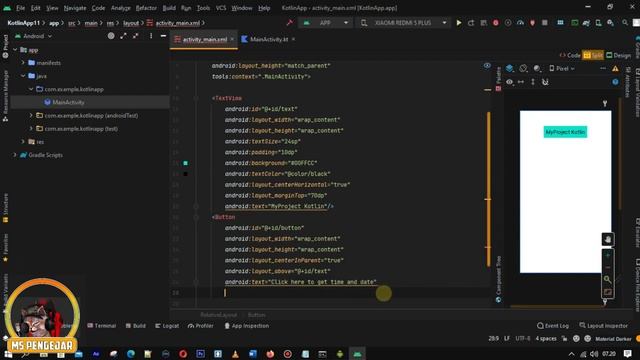The image size is (640, 360).
Task: Click the Night Mode sphere icon in design toolbar
Action: [537, 69]
